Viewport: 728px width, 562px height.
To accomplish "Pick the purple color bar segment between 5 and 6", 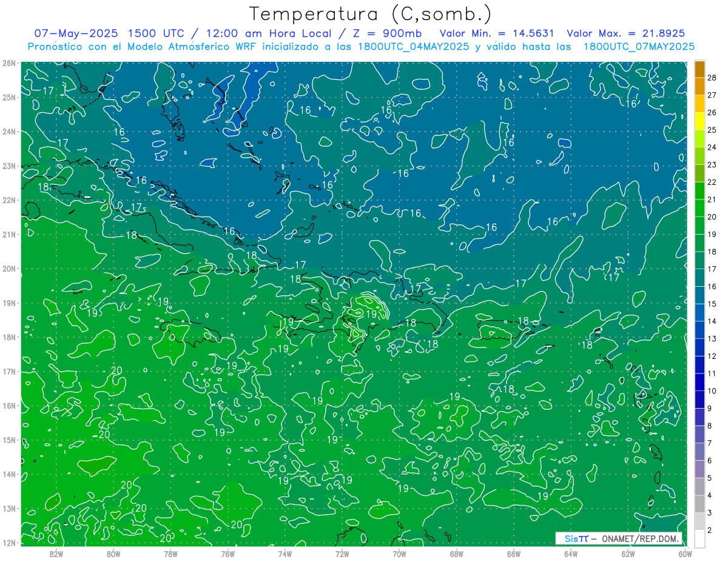I will coord(699,470).
